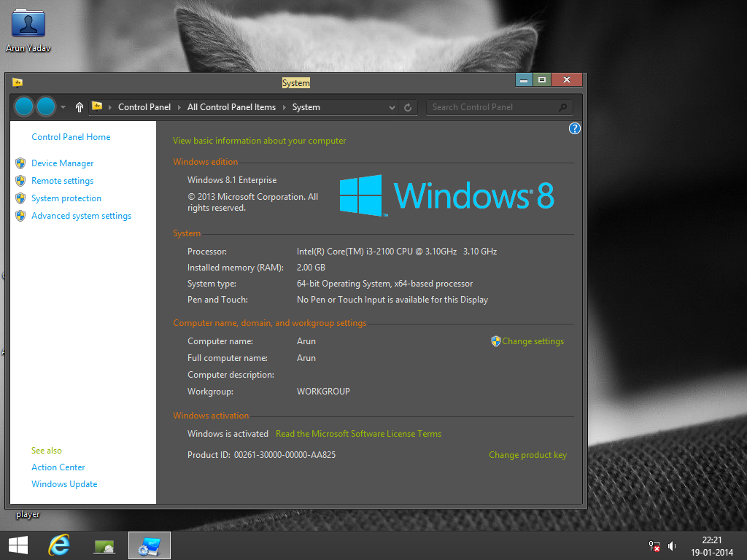Open the green taskbar application icon
The image size is (747, 560).
(x=104, y=547)
